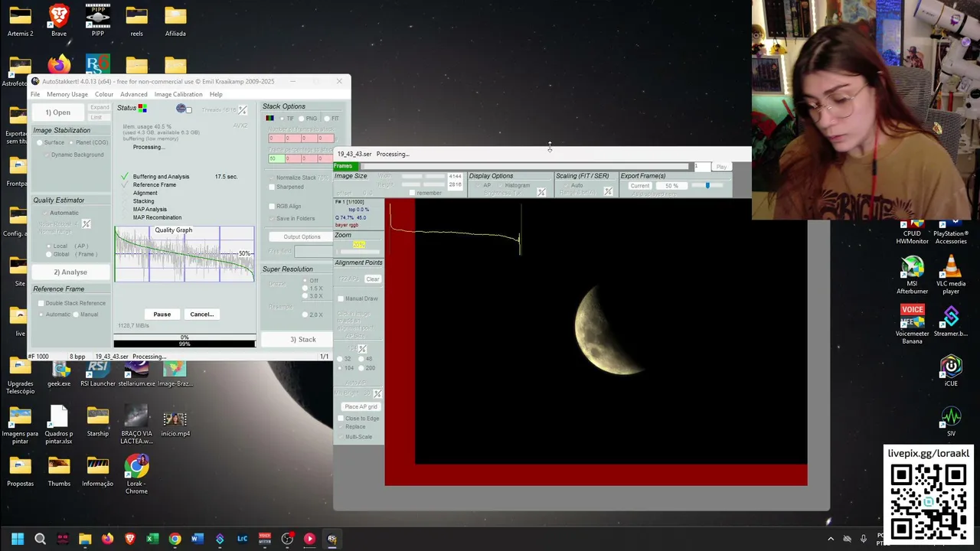Click the Expand button
This screenshot has height=551, width=980.
[x=100, y=107]
